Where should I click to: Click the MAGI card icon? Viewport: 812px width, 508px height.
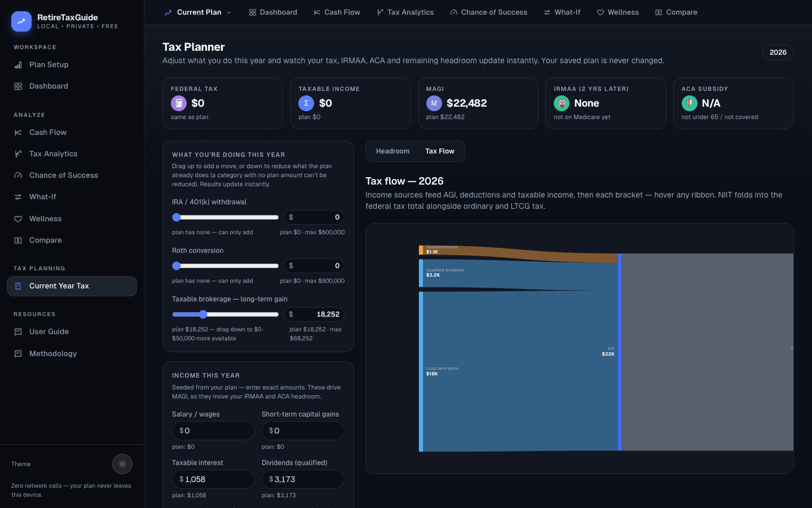coord(434,103)
